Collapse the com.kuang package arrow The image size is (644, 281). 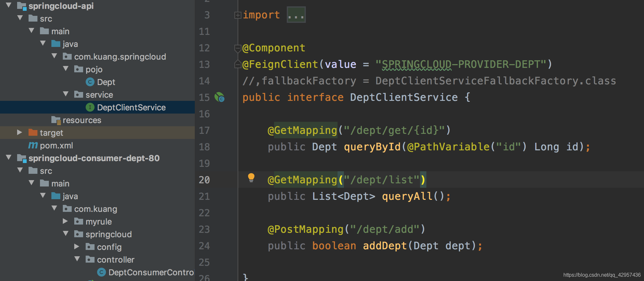click(x=55, y=208)
